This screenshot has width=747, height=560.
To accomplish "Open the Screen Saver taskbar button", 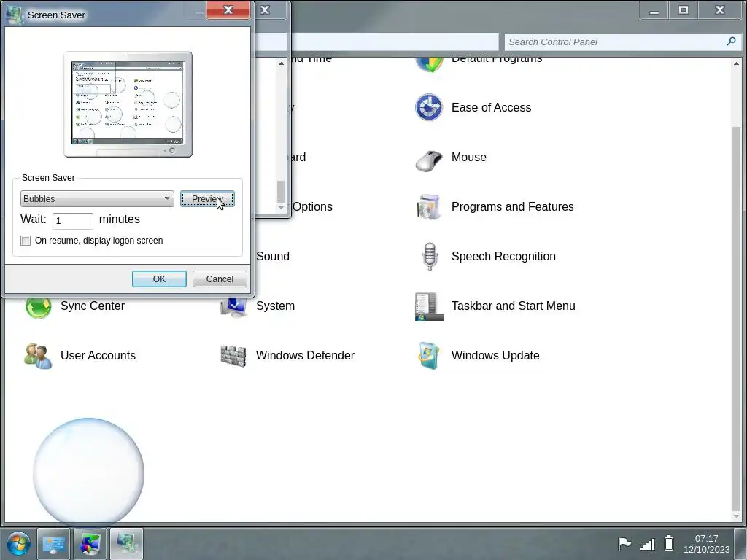I will point(126,544).
